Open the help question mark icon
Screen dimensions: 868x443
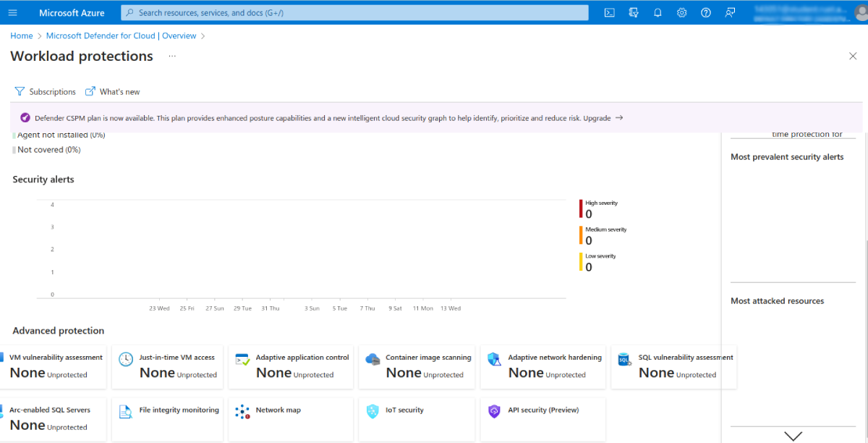coord(706,12)
